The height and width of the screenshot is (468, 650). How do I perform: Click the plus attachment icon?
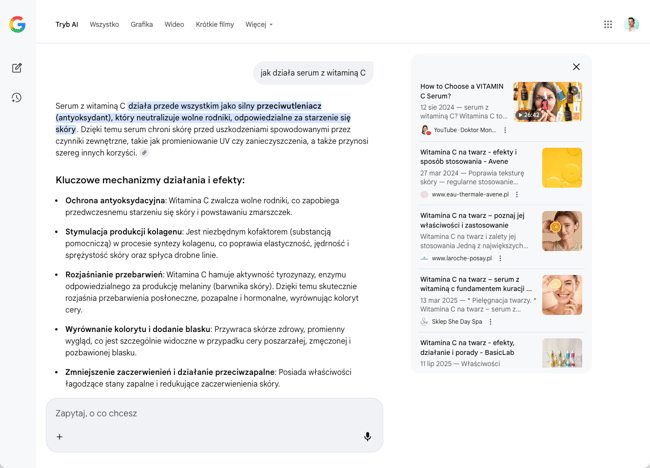60,437
